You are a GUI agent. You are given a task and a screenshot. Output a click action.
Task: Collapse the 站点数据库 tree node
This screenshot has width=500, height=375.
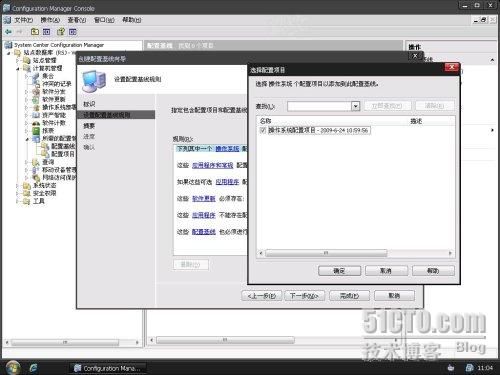(x=9, y=53)
